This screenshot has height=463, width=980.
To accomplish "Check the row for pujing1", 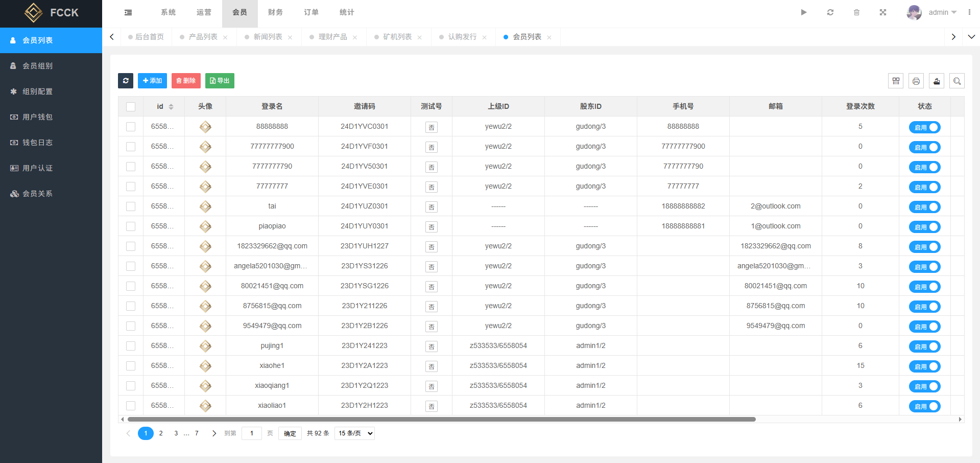I will click(x=131, y=346).
